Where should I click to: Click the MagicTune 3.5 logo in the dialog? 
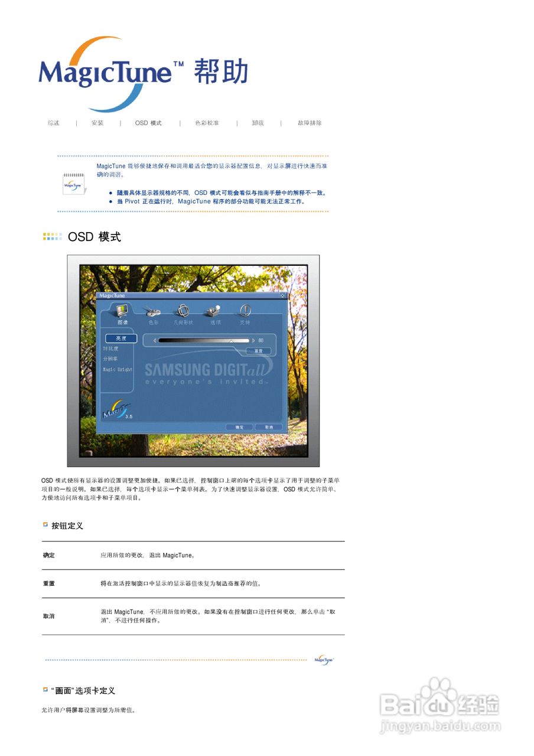pyautogui.click(x=118, y=409)
